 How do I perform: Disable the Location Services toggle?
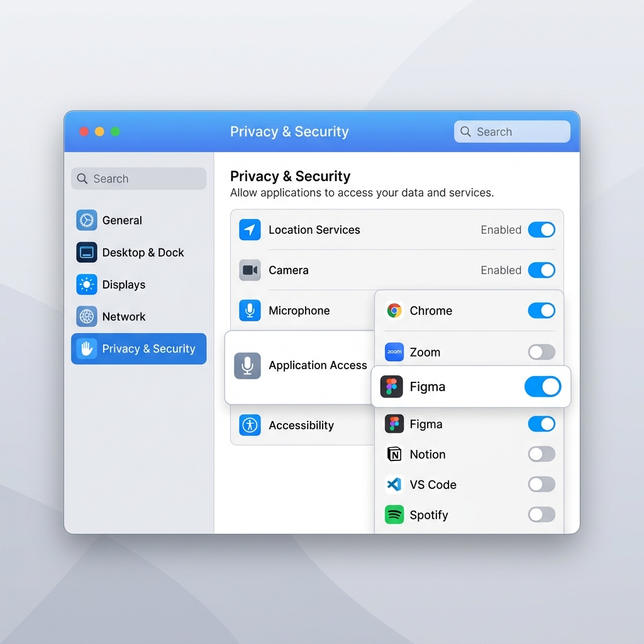[x=541, y=230]
